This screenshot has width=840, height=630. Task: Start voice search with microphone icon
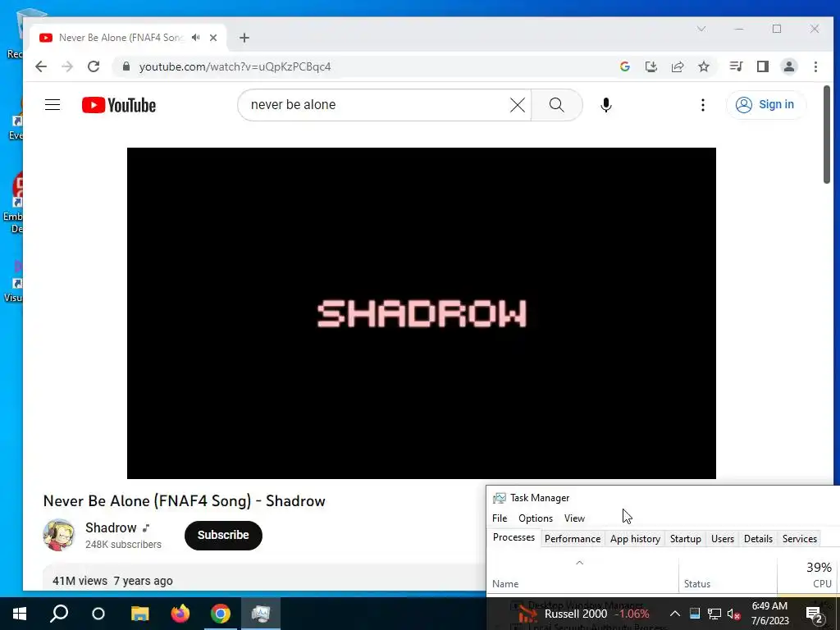[606, 105]
